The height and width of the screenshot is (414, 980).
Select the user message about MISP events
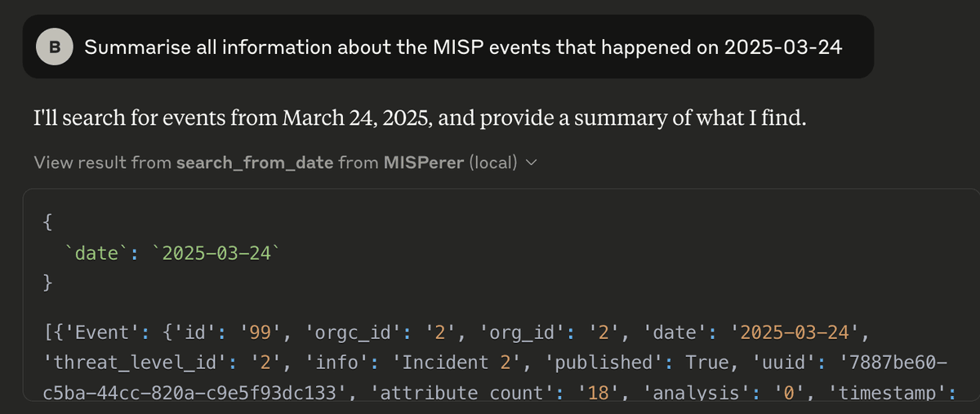463,47
